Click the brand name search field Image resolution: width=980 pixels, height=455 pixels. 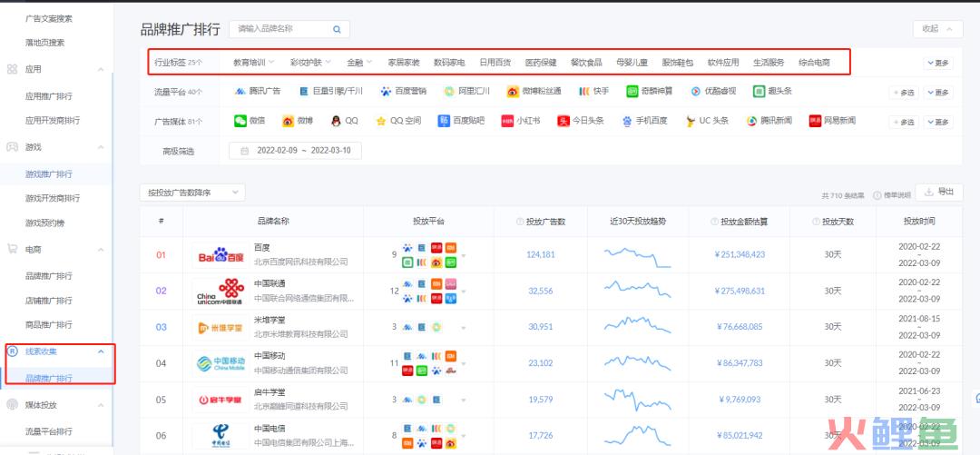[289, 29]
